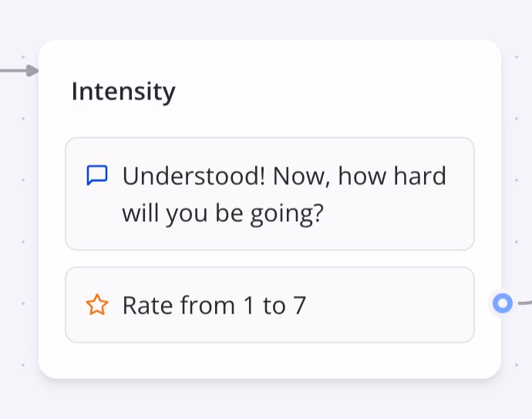Click the gap between text and rating blocks
The height and width of the screenshot is (419, 532).
click(269, 259)
